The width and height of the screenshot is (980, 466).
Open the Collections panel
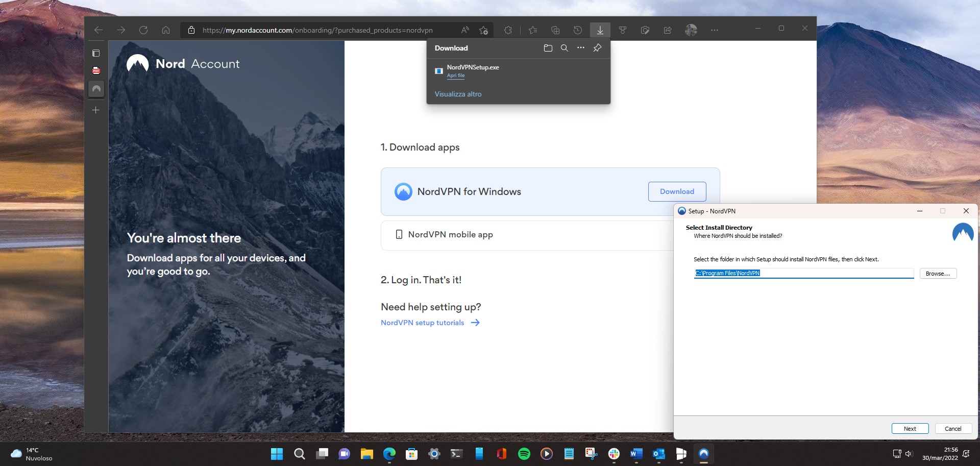pyautogui.click(x=555, y=30)
